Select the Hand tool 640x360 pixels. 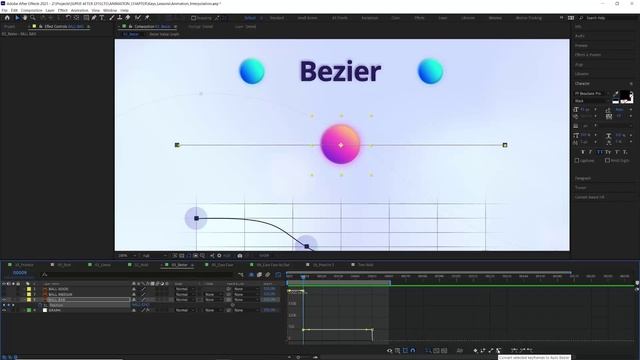(x=24, y=18)
